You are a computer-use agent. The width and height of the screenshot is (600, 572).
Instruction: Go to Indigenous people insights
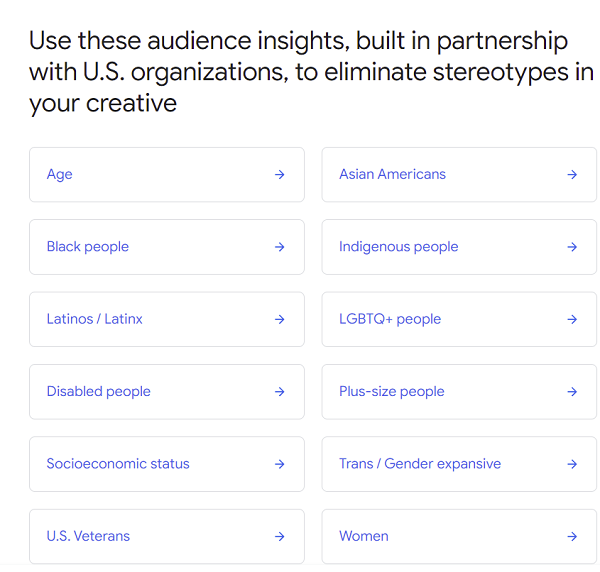(x=398, y=247)
